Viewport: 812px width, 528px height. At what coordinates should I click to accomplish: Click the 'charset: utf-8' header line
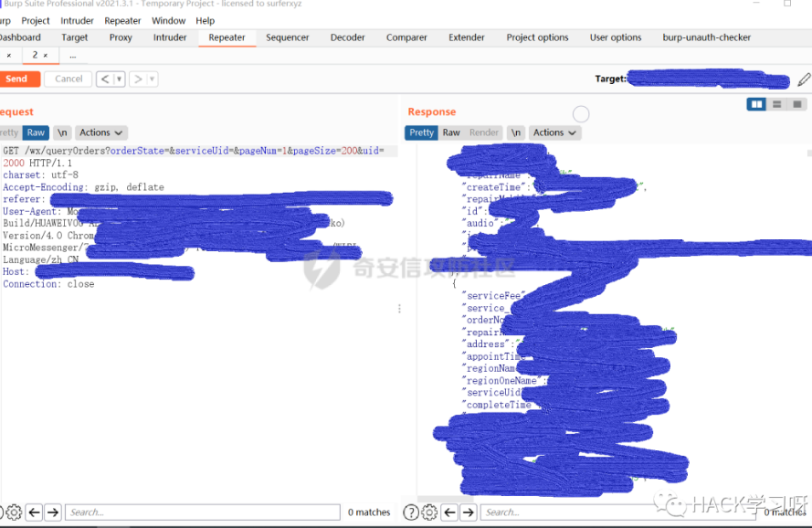tap(40, 175)
